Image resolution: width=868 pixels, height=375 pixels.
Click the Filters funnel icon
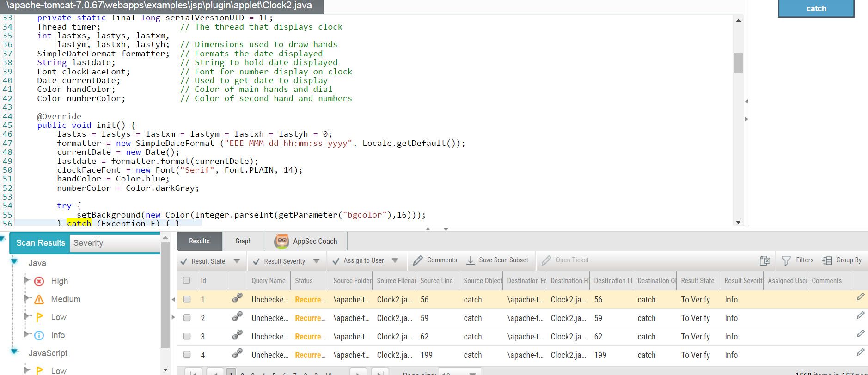click(x=786, y=261)
